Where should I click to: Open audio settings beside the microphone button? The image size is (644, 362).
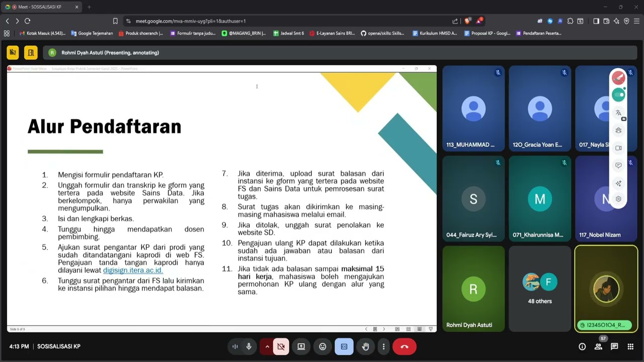[x=235, y=346]
